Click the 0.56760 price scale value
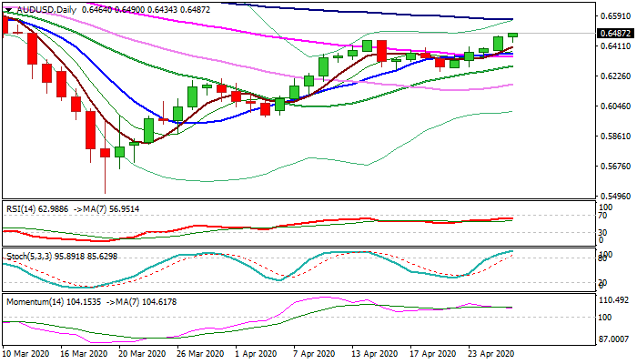Screen dimensions: 637x364 coord(615,167)
